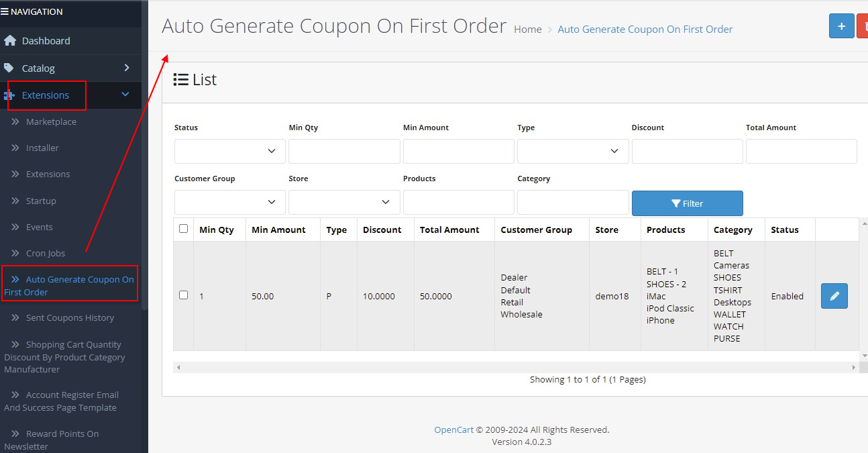Click the Min Amount filter input field
The width and height of the screenshot is (868, 453).
458,151
